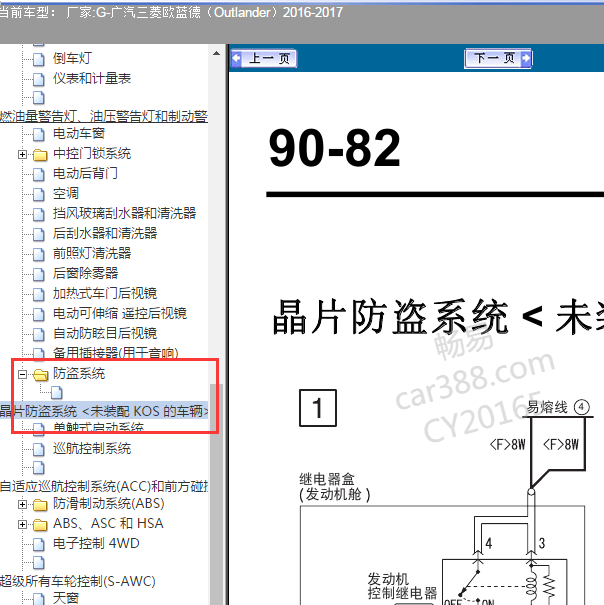604x605 pixels.
Task: Click page icon above 晶片防盗系统 item
Action: (x=57, y=393)
